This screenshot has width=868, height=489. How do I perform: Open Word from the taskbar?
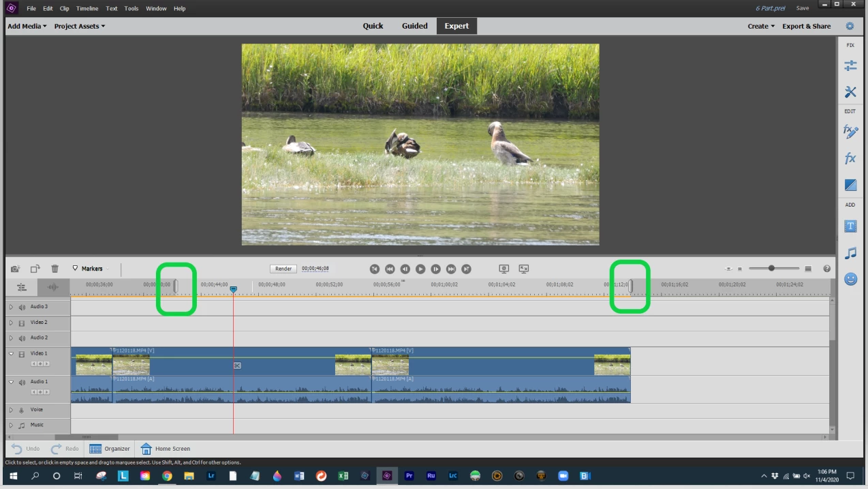(x=299, y=476)
